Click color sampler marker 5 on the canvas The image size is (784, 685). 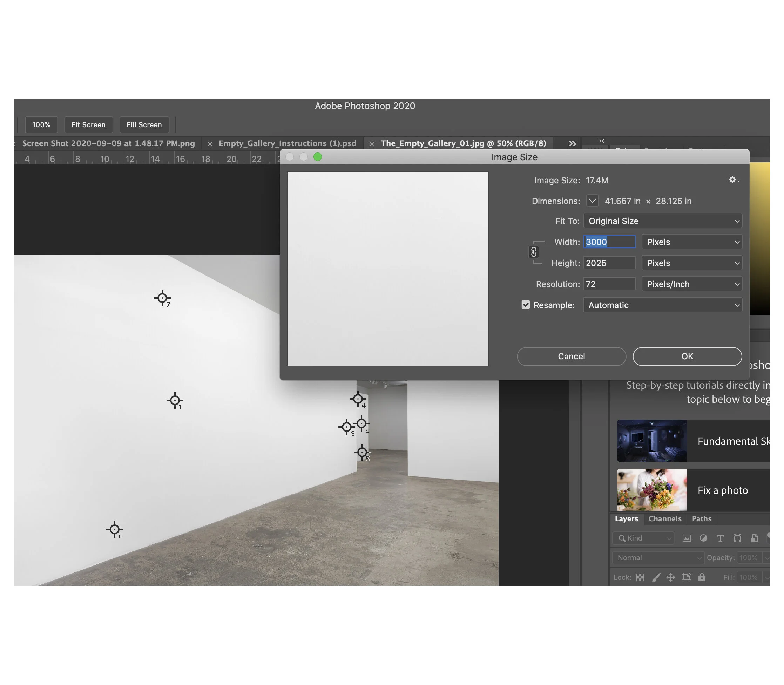(362, 452)
